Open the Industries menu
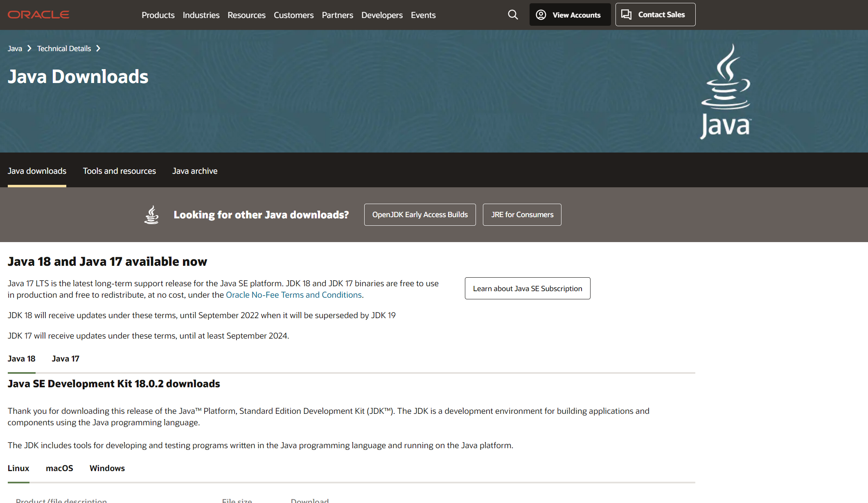This screenshot has width=868, height=503. tap(201, 15)
